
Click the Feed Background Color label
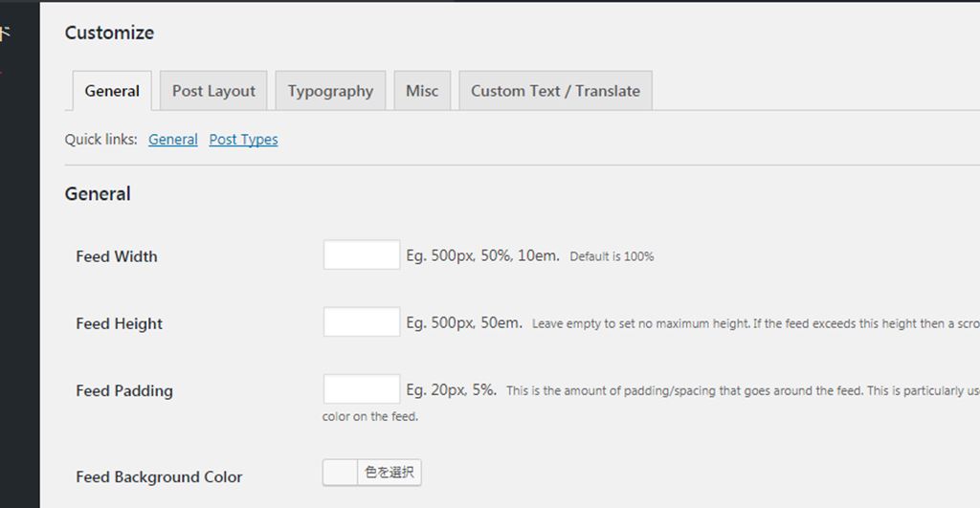click(x=159, y=476)
